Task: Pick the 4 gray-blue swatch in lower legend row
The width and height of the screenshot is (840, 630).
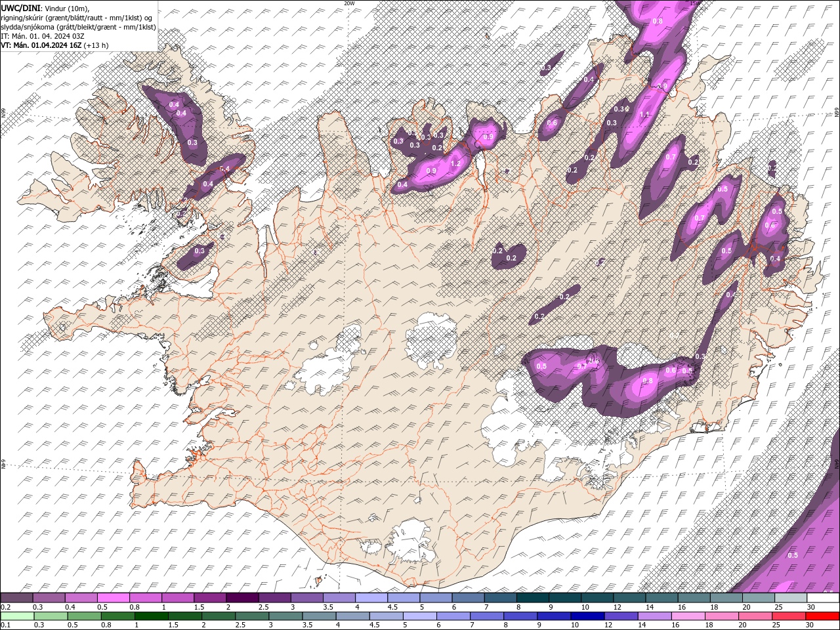Action: 353,616
